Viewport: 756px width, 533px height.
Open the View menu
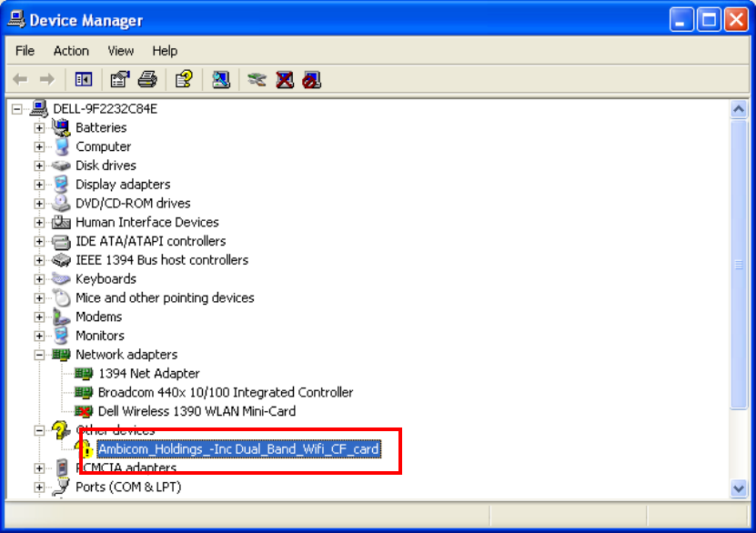(x=120, y=51)
